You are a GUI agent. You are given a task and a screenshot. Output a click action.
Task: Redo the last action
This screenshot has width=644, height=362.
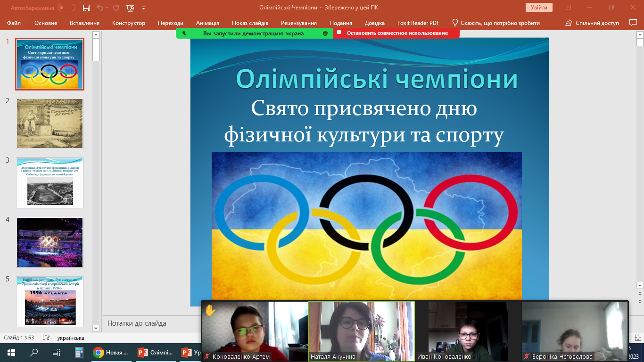click(x=116, y=8)
